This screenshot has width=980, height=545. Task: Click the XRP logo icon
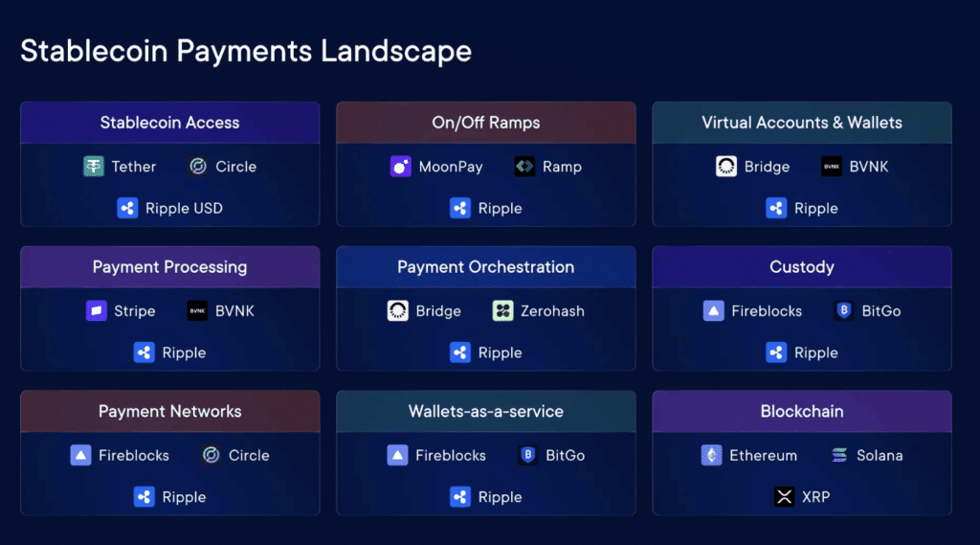tap(785, 497)
